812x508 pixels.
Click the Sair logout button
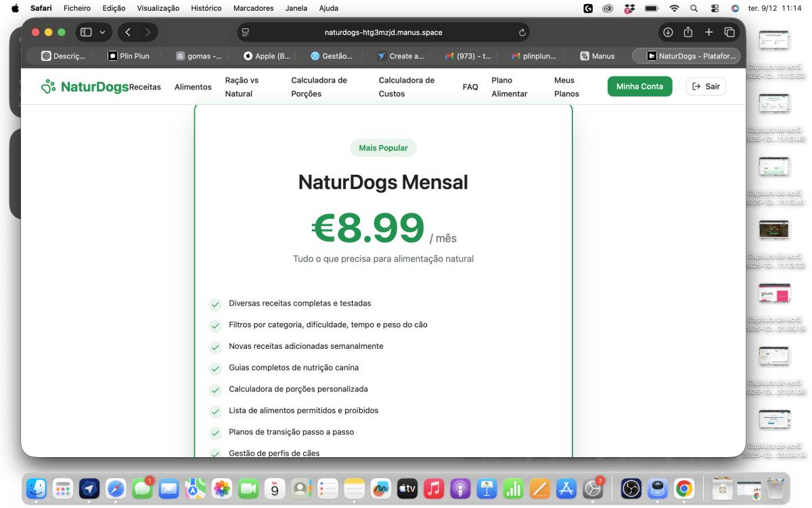tap(706, 87)
